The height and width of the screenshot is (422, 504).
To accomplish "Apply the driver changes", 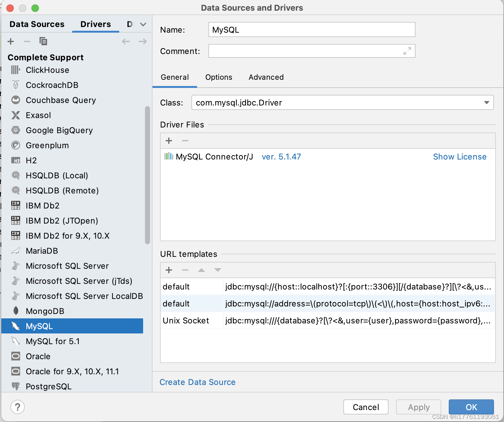I will [418, 407].
